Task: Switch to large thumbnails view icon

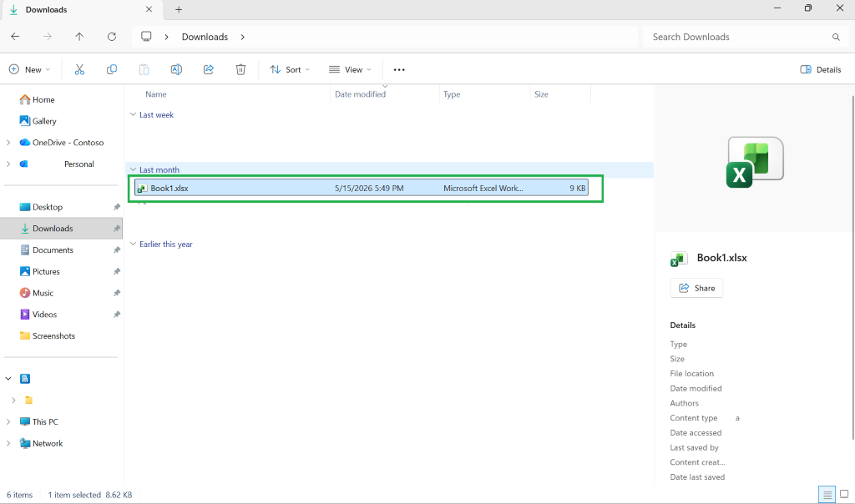Action: coord(844,494)
